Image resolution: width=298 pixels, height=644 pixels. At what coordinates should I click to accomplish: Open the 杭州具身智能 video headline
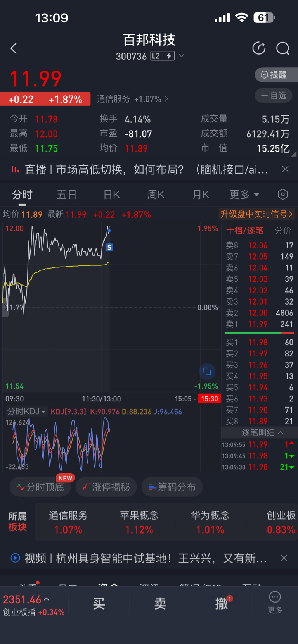tap(146, 558)
